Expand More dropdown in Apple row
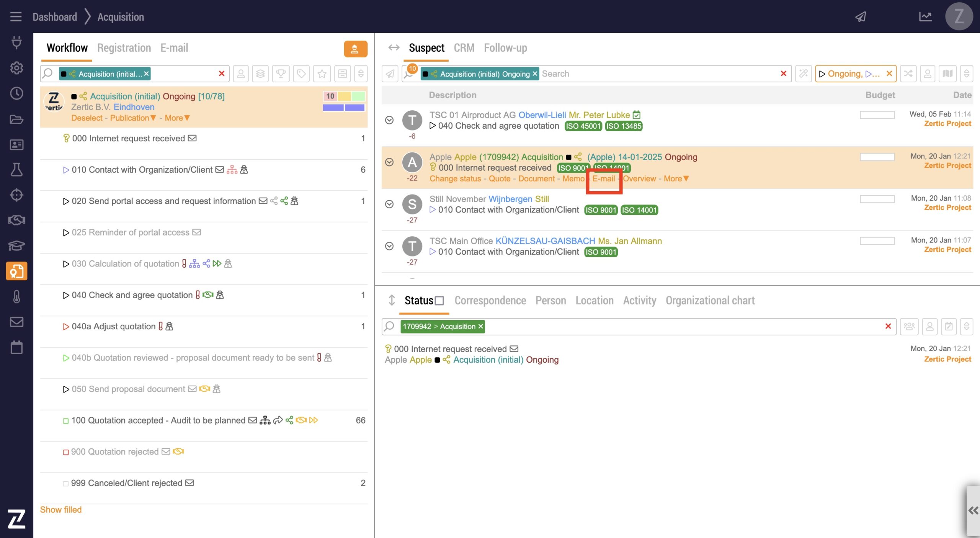The image size is (980, 538). click(x=676, y=179)
